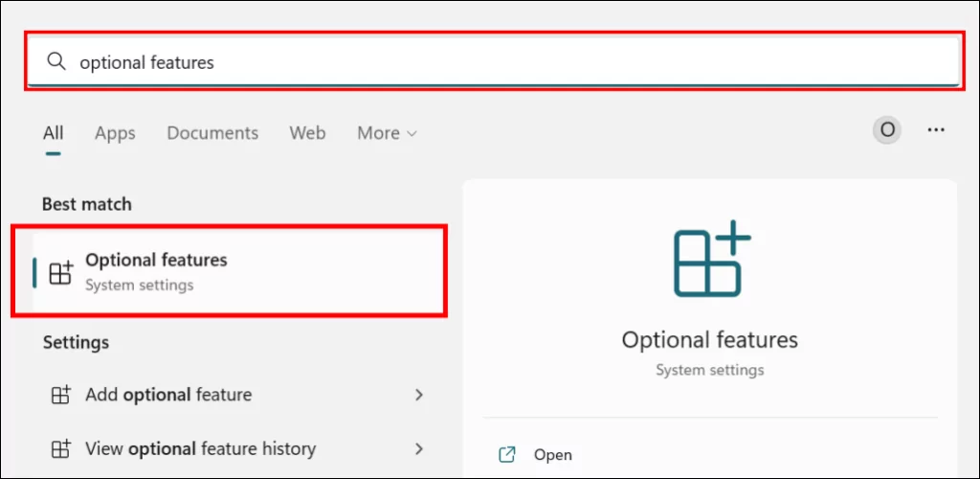Select the 'Add optional feature' settings entry
980x479 pixels.
click(x=168, y=395)
